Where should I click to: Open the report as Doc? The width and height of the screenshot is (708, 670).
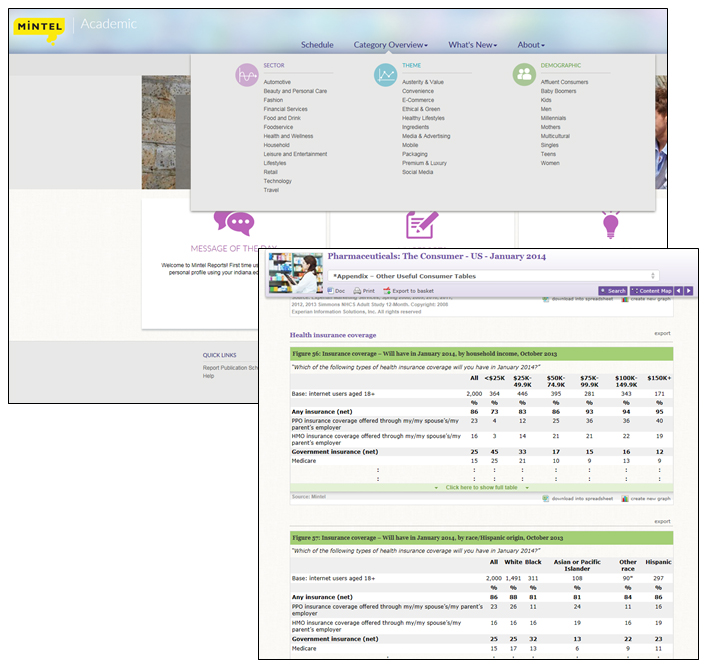[336, 291]
